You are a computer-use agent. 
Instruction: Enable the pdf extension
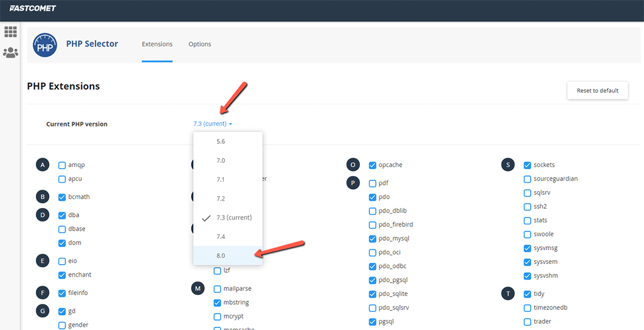[372, 184]
